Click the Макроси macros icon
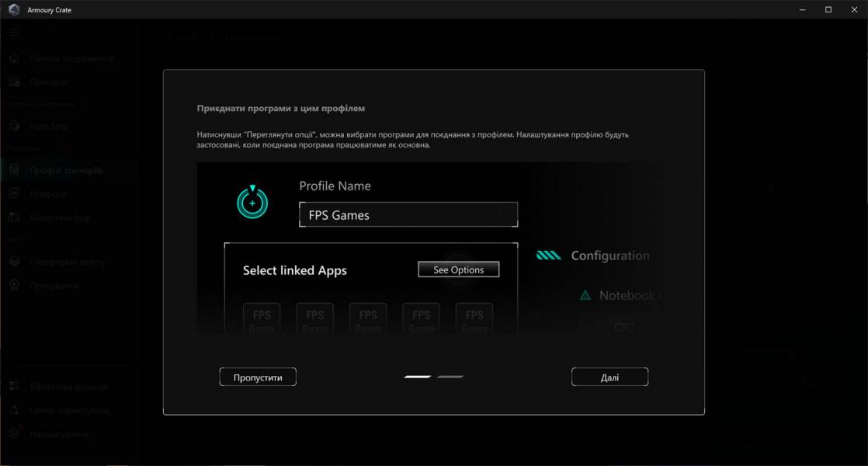 tap(14, 194)
